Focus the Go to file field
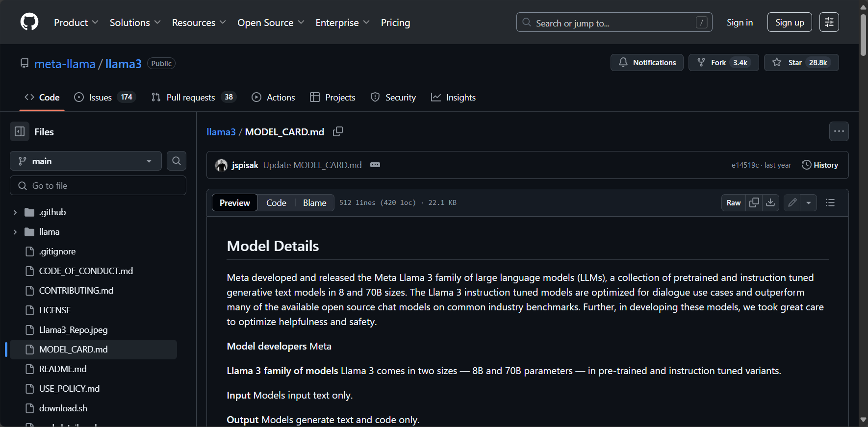Screen dimensions: 868x427 click(x=98, y=185)
